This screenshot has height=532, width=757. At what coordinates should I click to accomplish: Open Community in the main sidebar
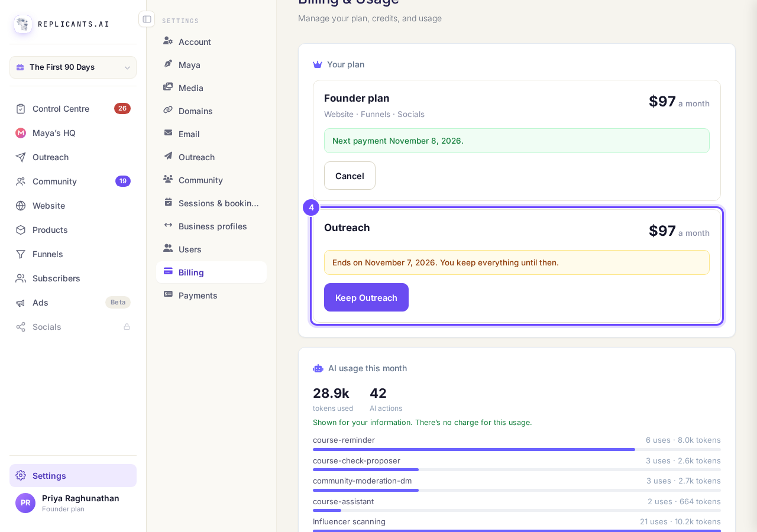pyautogui.click(x=73, y=181)
